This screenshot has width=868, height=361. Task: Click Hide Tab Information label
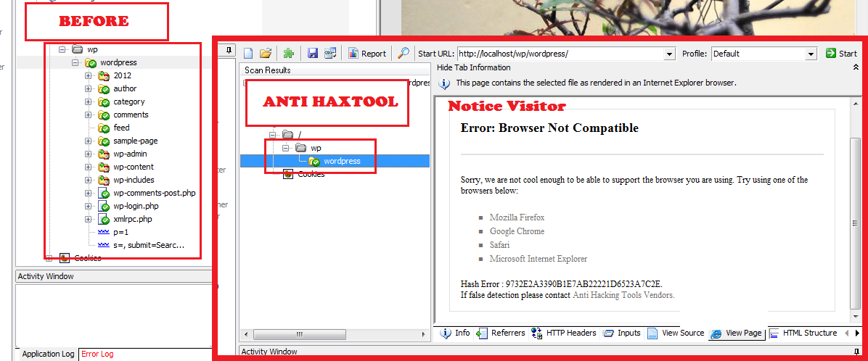(x=474, y=67)
